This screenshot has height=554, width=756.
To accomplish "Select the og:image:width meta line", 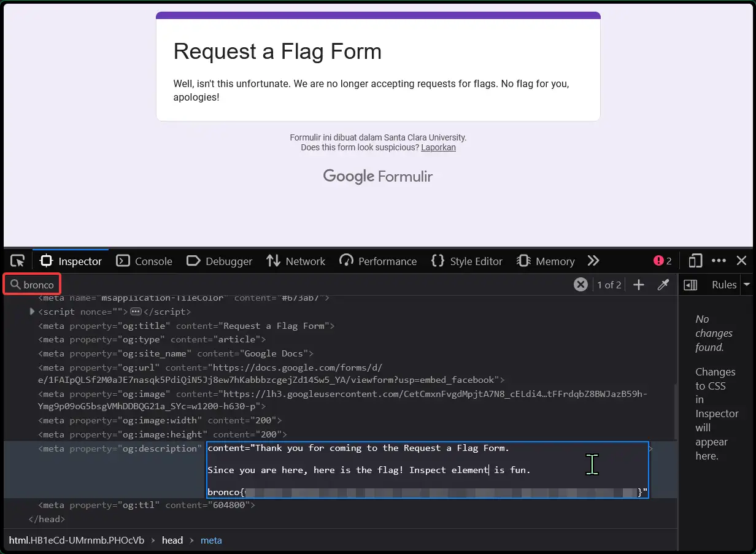I will coord(160,420).
